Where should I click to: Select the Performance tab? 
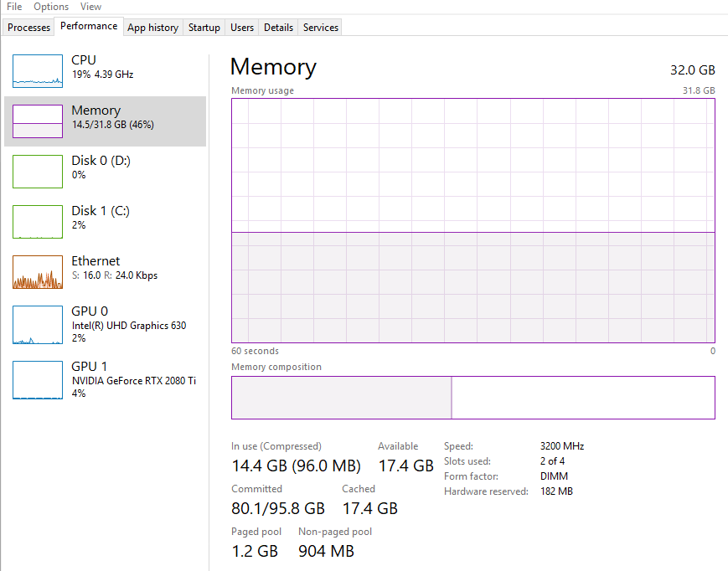coord(88,26)
